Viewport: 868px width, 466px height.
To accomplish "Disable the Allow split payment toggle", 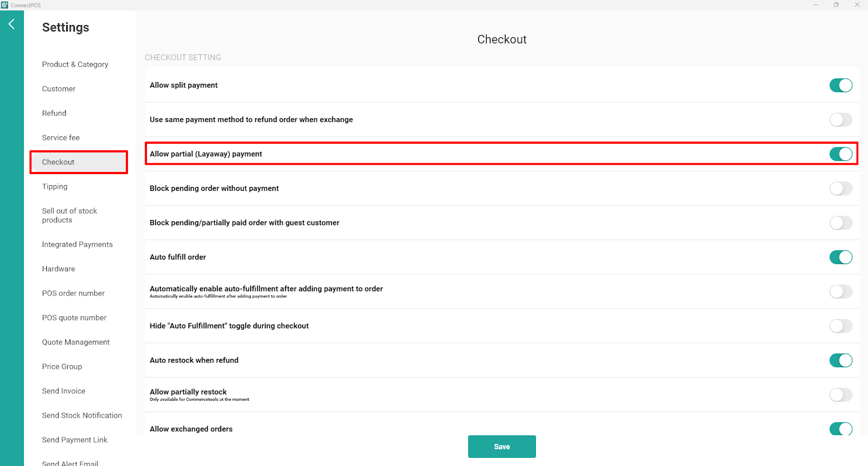I will 841,85.
